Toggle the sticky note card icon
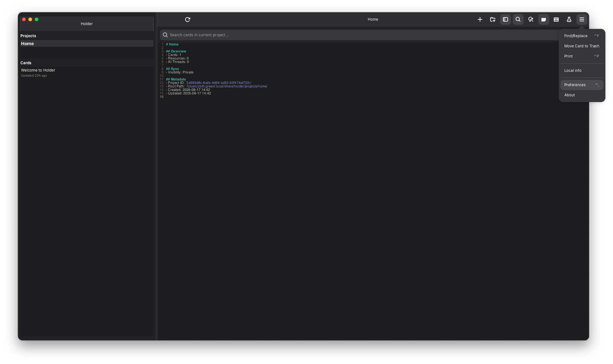This screenshot has width=613, height=364. pos(544,19)
